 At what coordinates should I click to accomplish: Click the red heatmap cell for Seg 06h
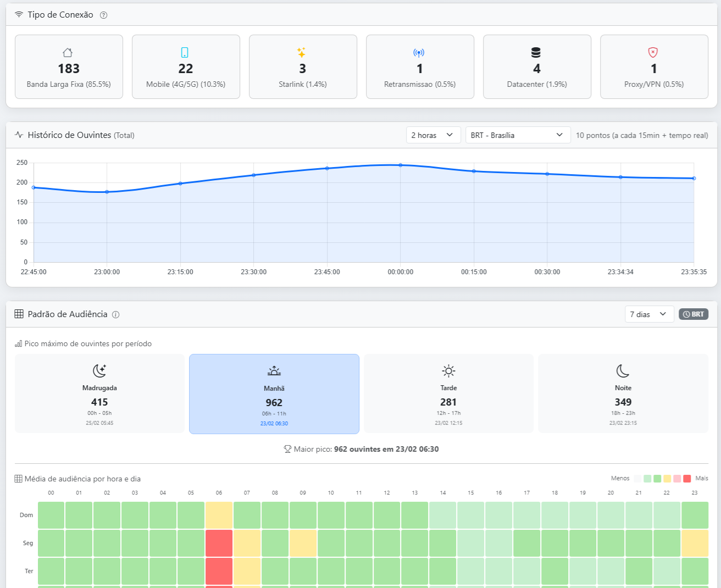tap(219, 543)
